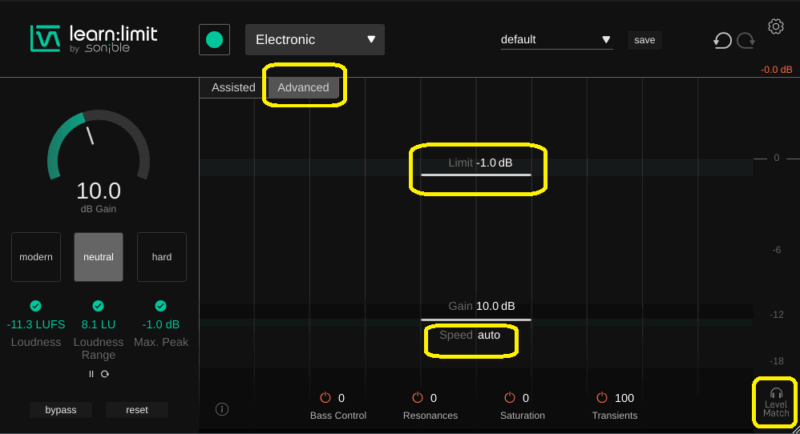Enable the Bass Control power toggle
This screenshot has height=434, width=800.
pos(326,398)
